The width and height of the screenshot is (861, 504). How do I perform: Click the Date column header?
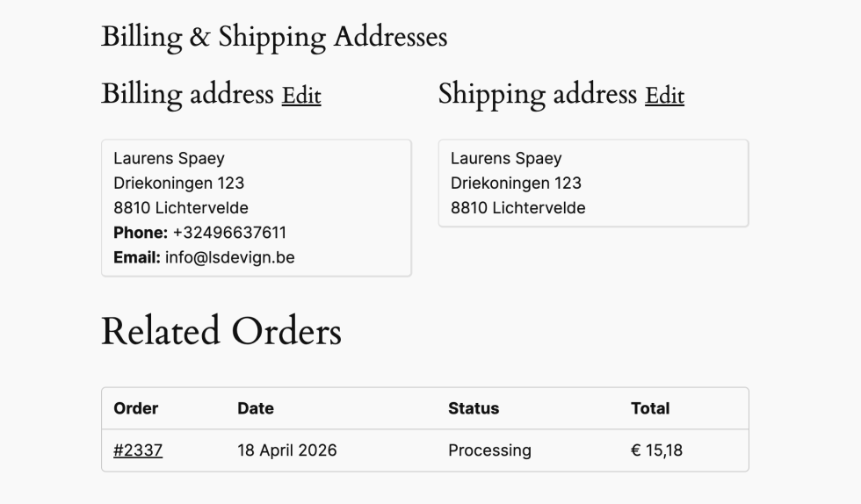[x=256, y=408]
